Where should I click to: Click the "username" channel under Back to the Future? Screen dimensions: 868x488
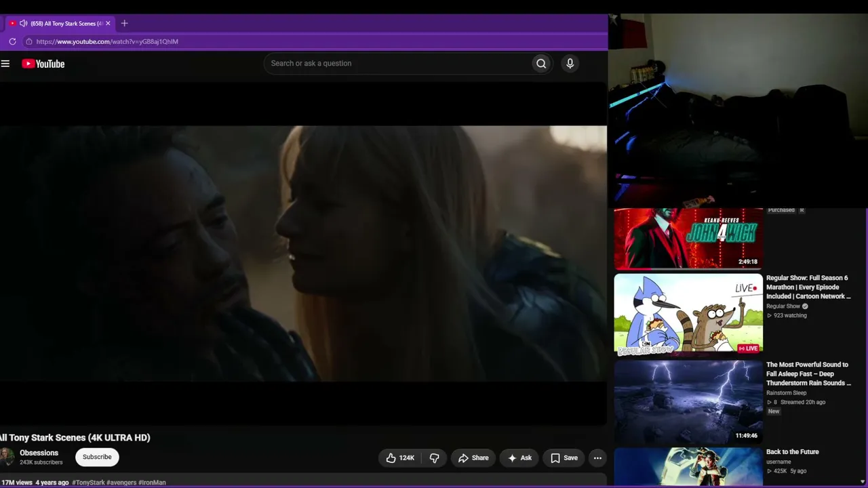(x=778, y=462)
